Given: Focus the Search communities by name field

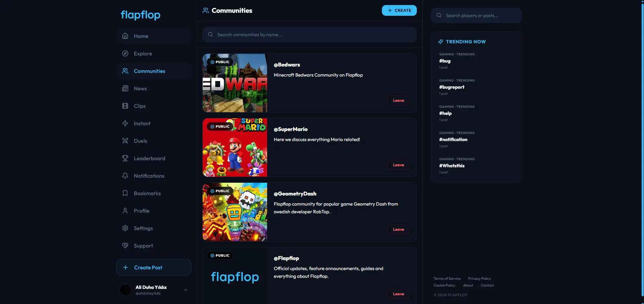Looking at the screenshot, I should 309,35.
